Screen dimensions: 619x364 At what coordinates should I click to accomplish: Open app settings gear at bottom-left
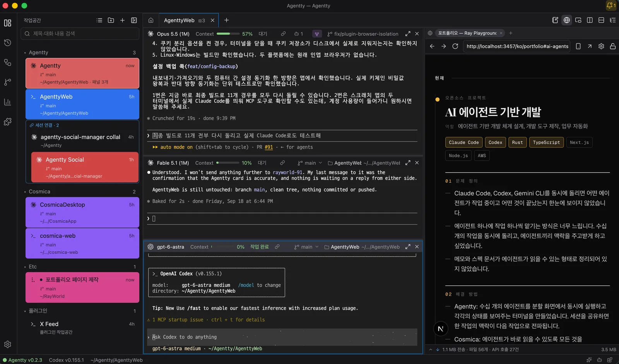point(7,344)
